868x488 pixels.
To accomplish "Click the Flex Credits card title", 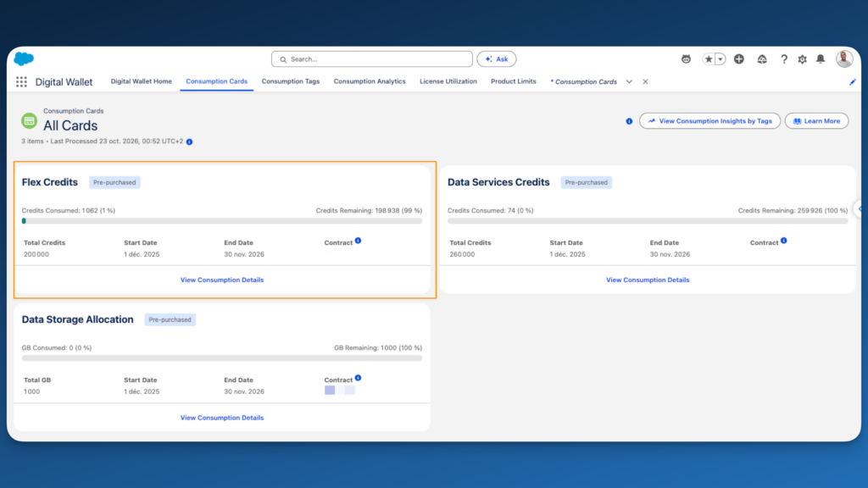I will (50, 182).
